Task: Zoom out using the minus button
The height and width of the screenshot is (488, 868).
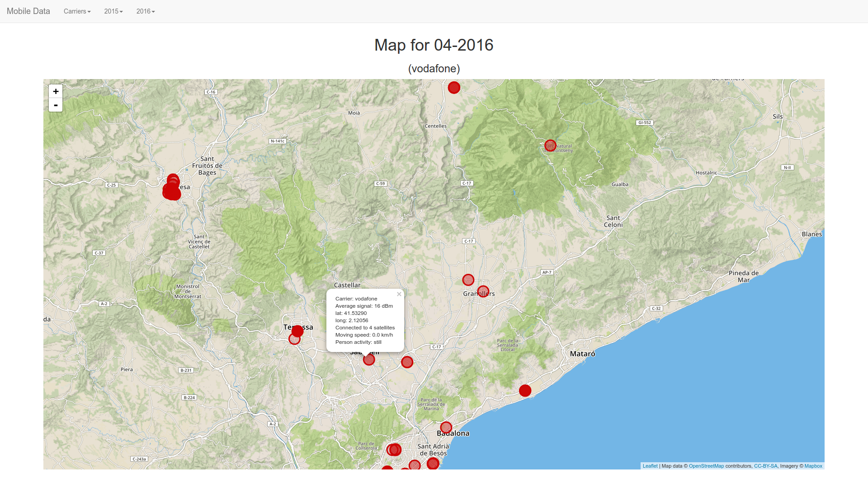Action: click(x=56, y=105)
